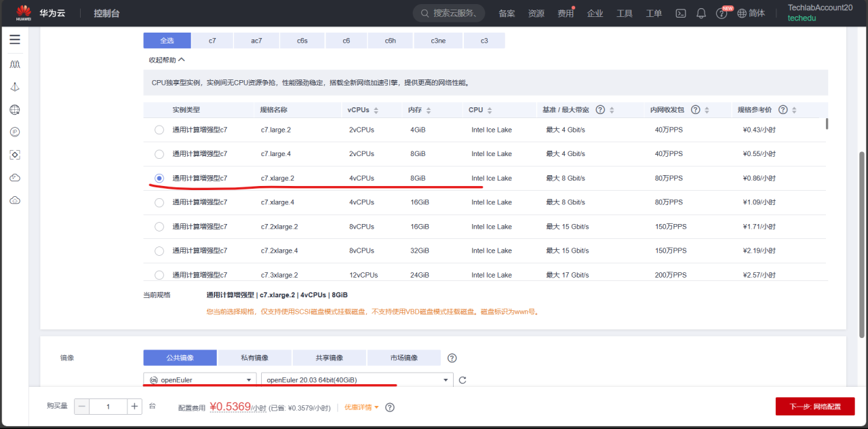The height and width of the screenshot is (429, 868).
Task: Switch to the c6s flavor filter tab
Action: pyautogui.click(x=302, y=40)
